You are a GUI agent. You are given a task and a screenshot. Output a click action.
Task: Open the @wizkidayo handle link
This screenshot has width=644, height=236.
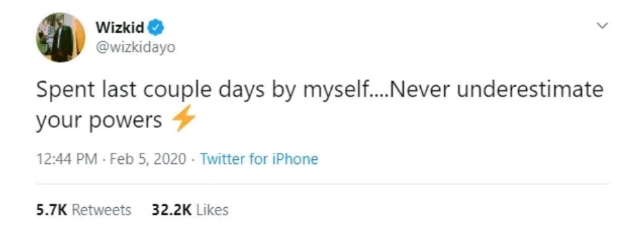pyautogui.click(x=135, y=48)
